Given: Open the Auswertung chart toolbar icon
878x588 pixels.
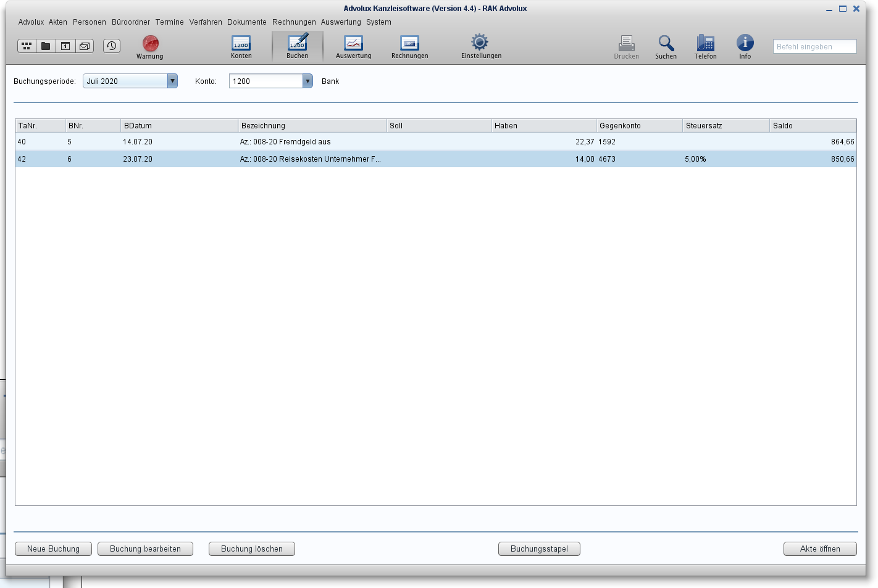Looking at the screenshot, I should pyautogui.click(x=354, y=47).
